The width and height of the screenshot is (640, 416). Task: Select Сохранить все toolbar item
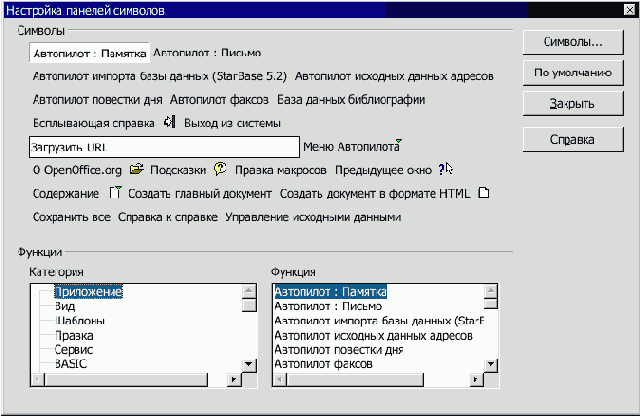71,217
